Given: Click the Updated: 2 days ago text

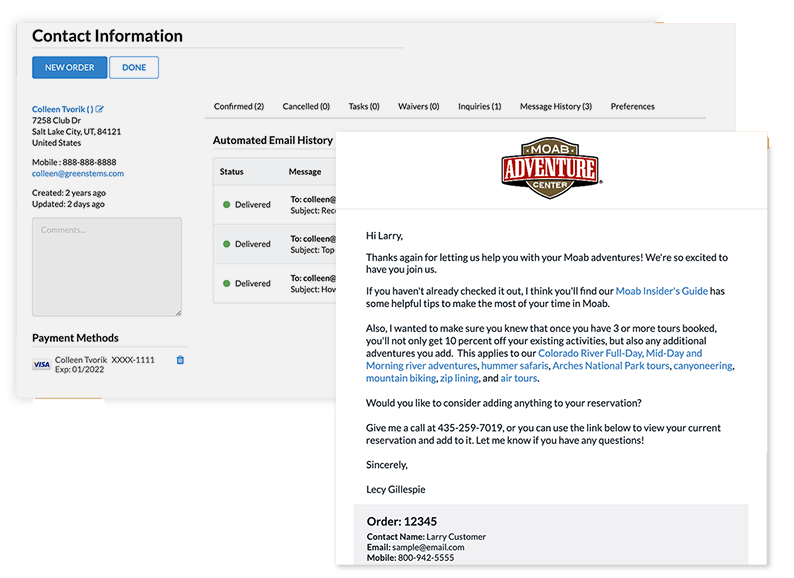Looking at the screenshot, I should pos(68,204).
